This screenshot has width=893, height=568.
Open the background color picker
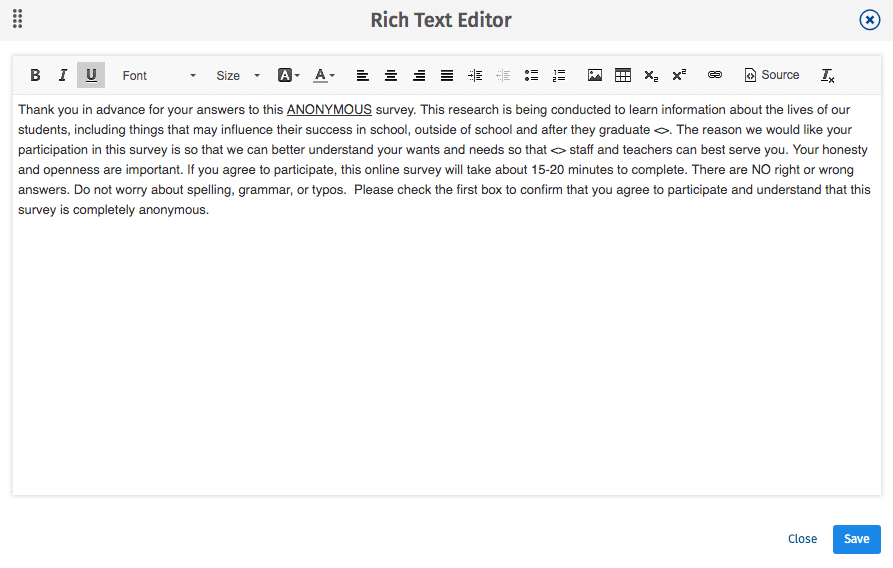pos(288,75)
